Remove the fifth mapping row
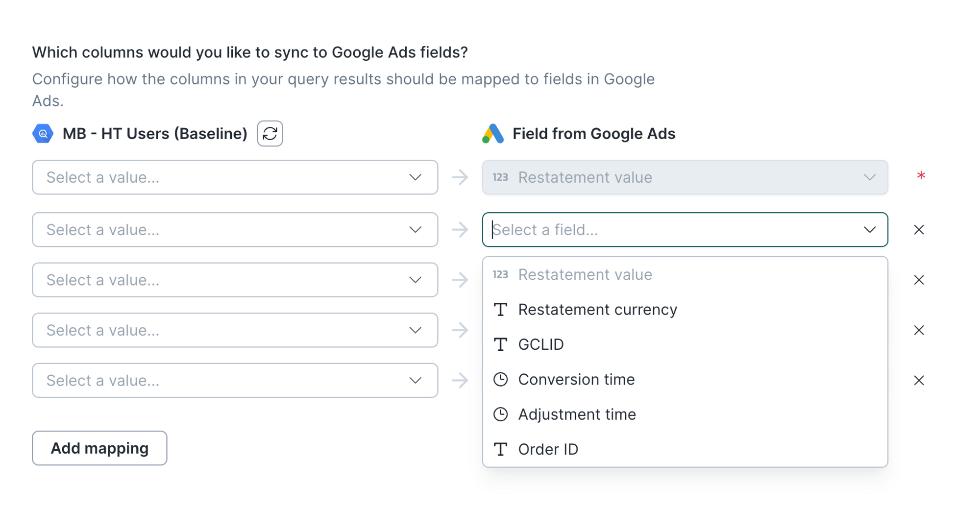This screenshot has width=980, height=509. click(x=919, y=380)
